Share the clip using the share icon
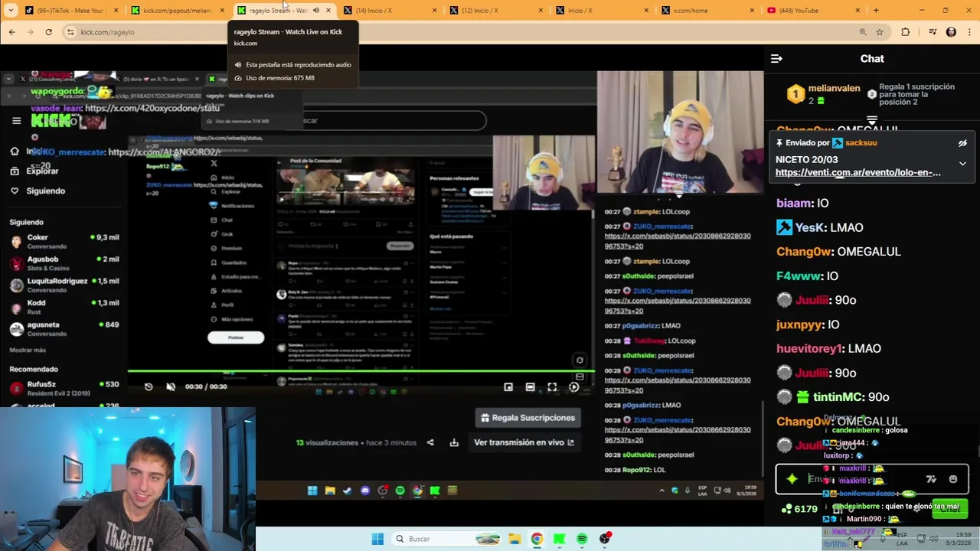980x551 pixels. point(430,442)
